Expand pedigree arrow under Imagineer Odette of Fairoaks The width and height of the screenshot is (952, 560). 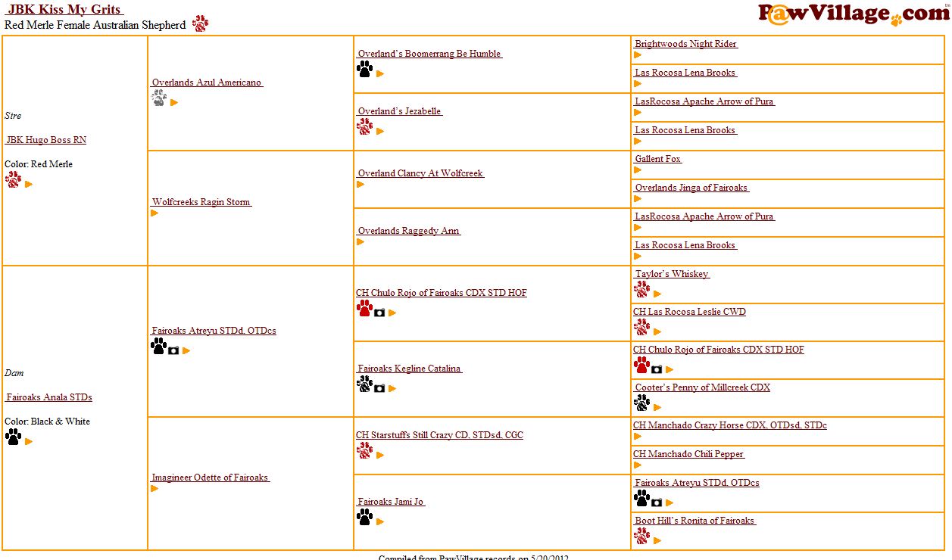(155, 488)
